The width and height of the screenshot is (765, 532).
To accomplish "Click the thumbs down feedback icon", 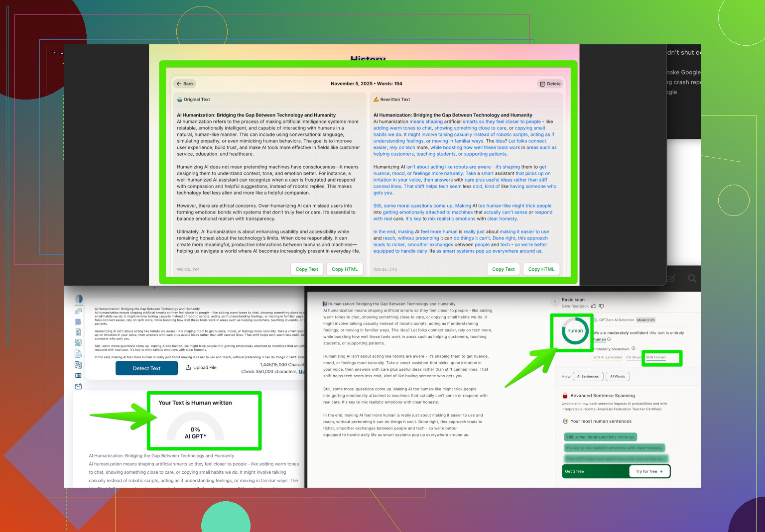I will tap(601, 306).
